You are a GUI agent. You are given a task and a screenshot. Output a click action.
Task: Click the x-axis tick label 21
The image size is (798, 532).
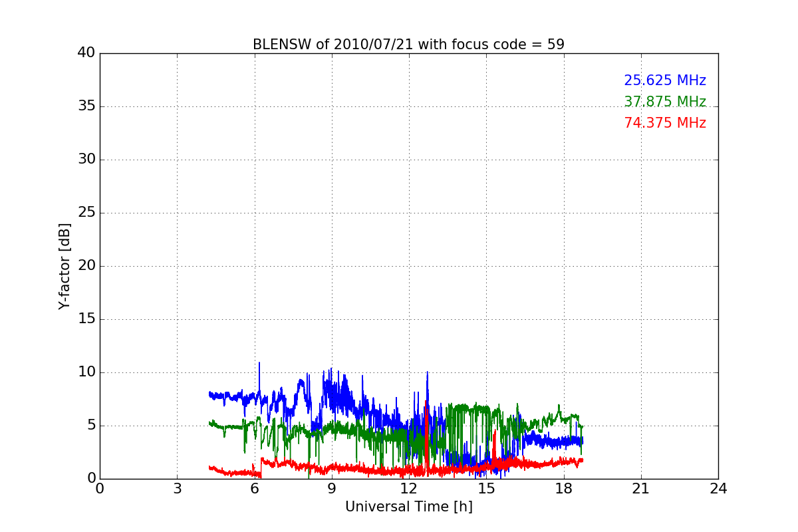point(641,489)
